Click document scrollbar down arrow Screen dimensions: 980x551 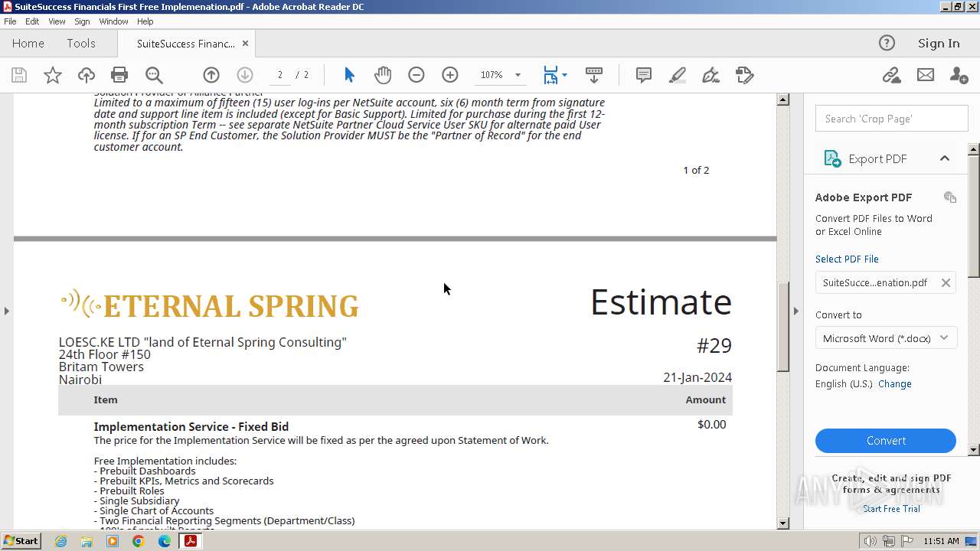tap(783, 523)
